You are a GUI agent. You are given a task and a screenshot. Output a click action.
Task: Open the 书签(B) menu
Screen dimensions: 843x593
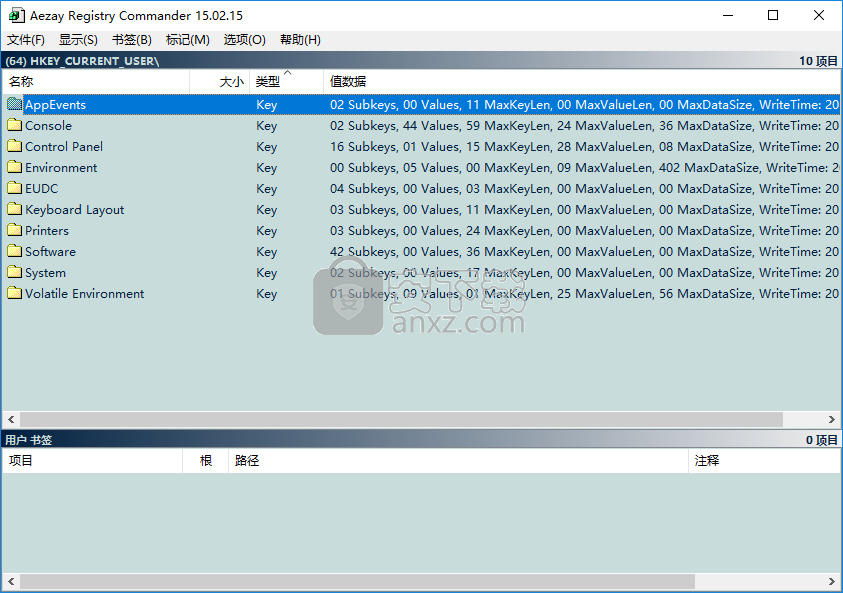coord(132,40)
